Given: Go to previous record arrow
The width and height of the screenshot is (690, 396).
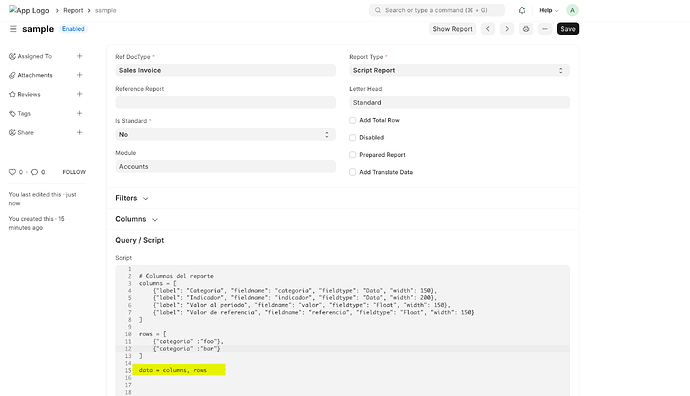Looking at the screenshot, I should pos(488,29).
